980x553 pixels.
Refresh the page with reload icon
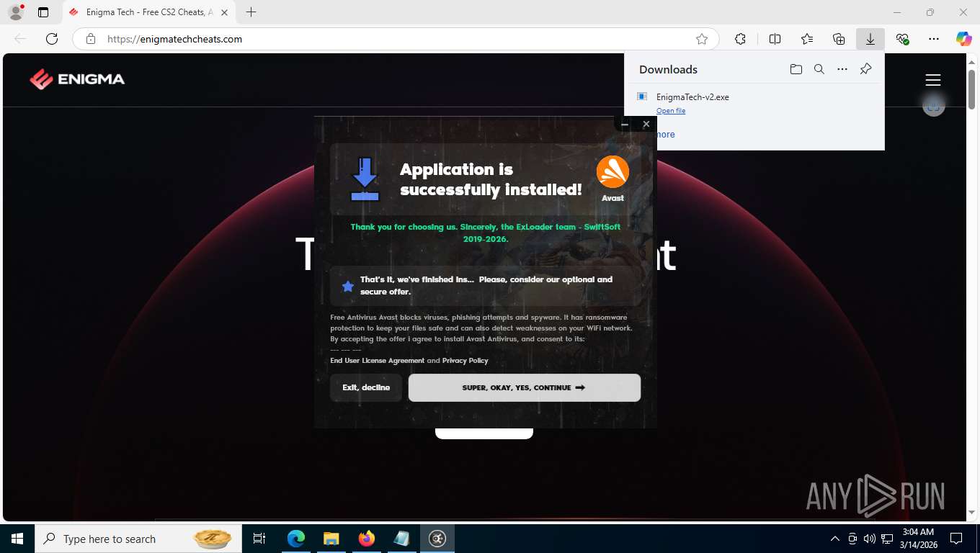52,39
